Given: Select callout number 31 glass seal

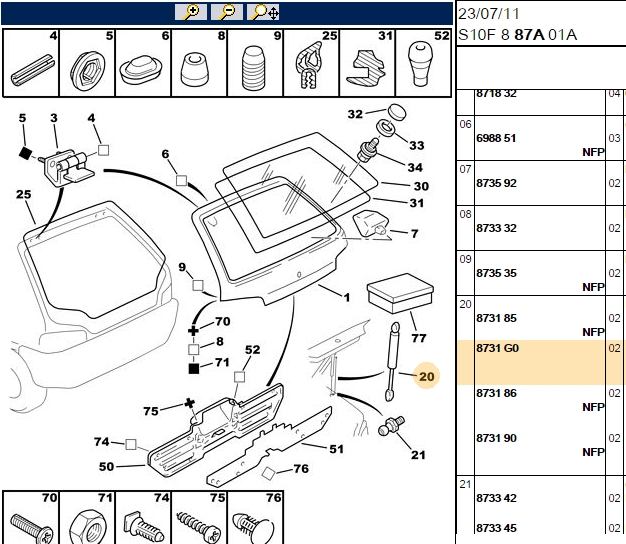Looking at the screenshot, I should [x=416, y=203].
